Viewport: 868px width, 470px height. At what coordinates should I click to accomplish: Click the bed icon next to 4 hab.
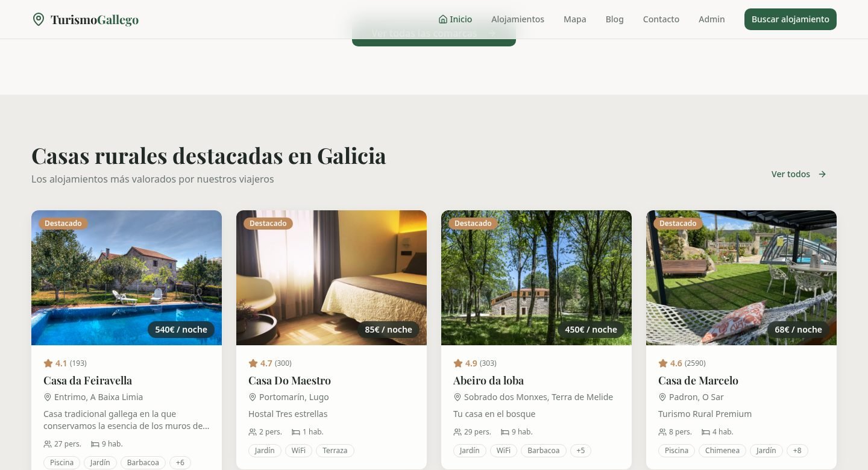(x=706, y=432)
